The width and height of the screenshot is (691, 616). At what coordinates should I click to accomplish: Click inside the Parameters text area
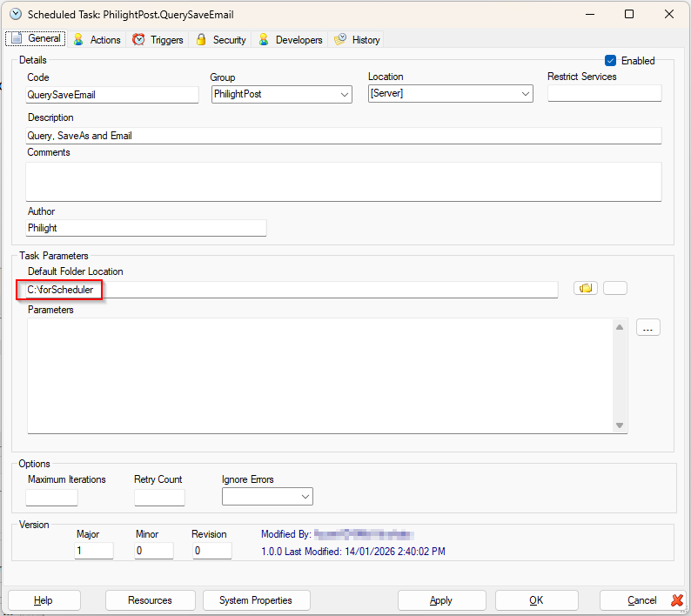point(320,376)
